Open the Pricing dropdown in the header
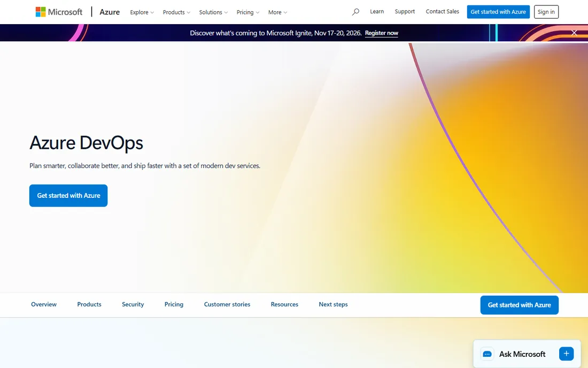 pos(248,12)
